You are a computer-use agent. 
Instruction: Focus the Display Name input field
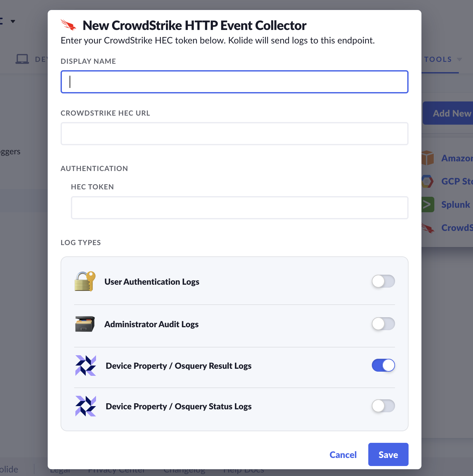point(235,82)
